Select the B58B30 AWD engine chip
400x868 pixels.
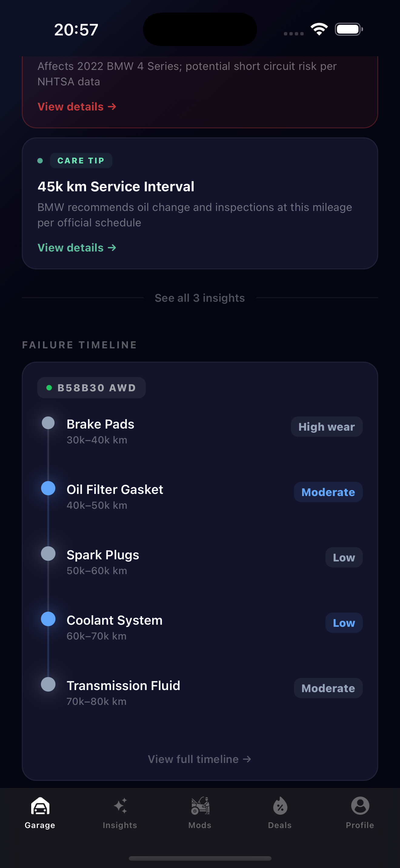(92, 388)
